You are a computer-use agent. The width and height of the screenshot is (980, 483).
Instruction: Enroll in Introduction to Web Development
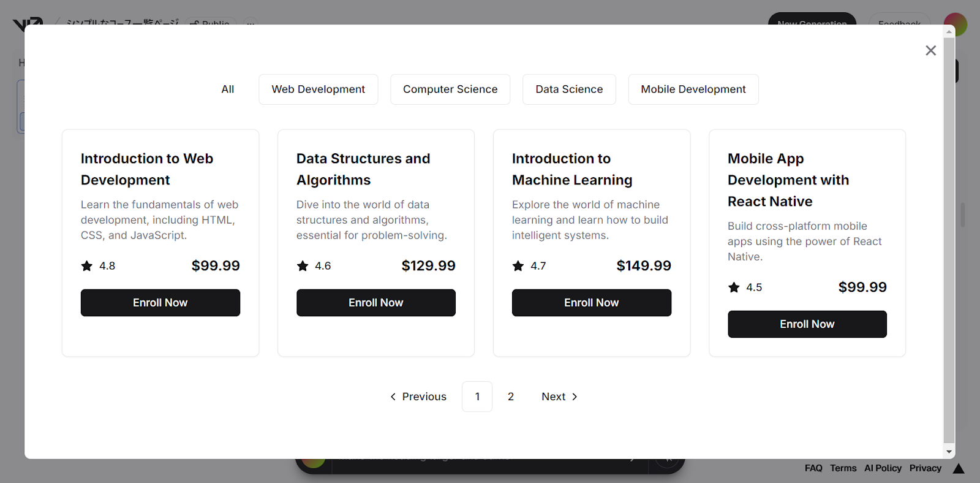[x=160, y=303]
